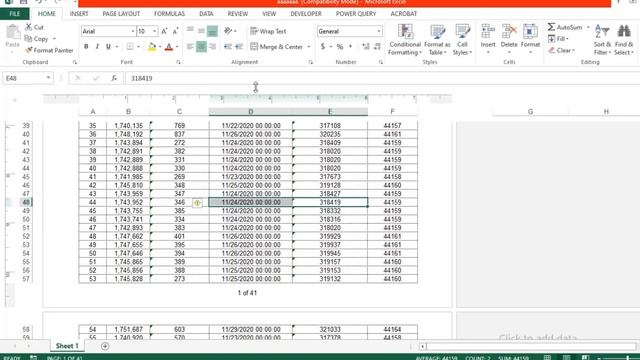The height and width of the screenshot is (360, 640).
Task: Expand Merge & Center options arrow
Action: (x=309, y=47)
